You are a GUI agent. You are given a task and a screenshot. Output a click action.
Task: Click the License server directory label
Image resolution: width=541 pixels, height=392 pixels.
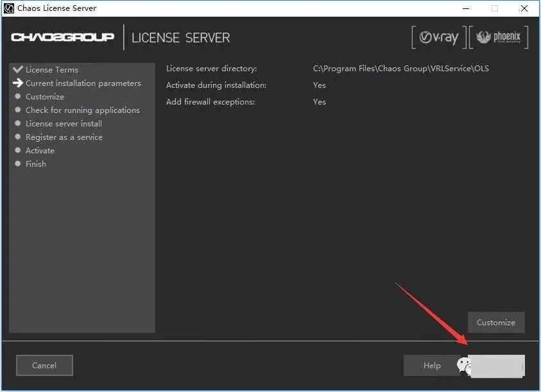tap(212, 68)
